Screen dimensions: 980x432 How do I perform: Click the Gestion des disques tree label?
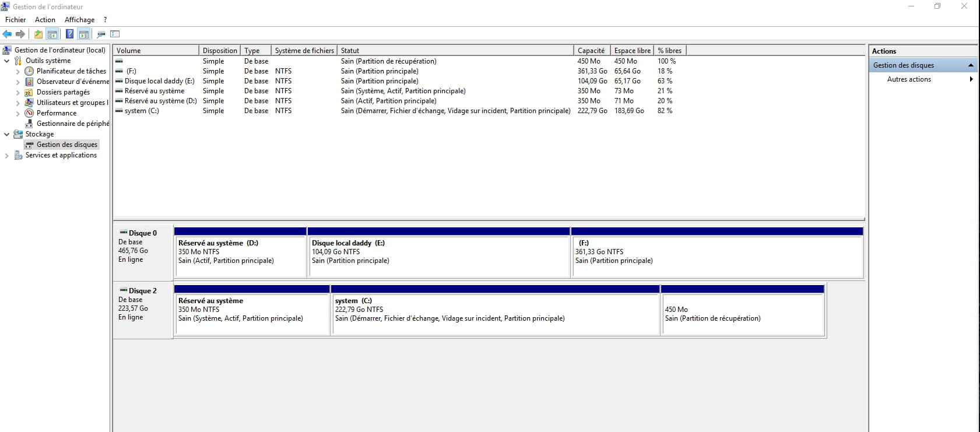pyautogui.click(x=67, y=145)
